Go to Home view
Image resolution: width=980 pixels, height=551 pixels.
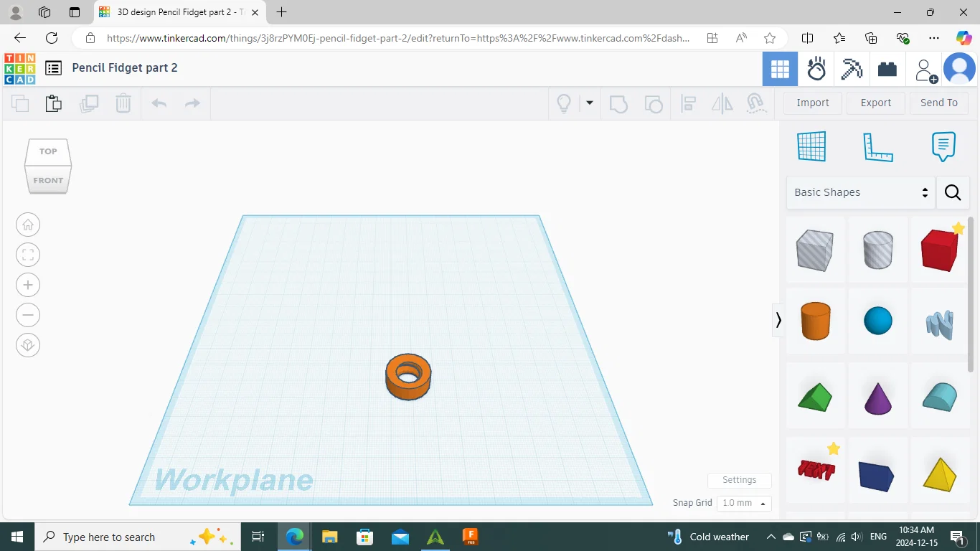[x=28, y=225]
